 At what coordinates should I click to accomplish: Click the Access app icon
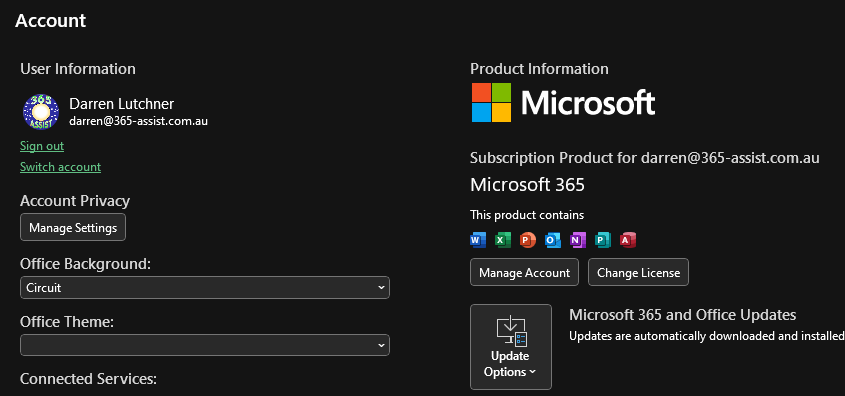[x=628, y=240]
